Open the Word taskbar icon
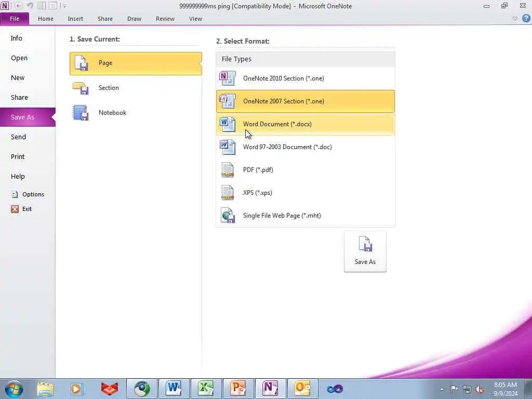This screenshot has height=399, width=532. (174, 389)
